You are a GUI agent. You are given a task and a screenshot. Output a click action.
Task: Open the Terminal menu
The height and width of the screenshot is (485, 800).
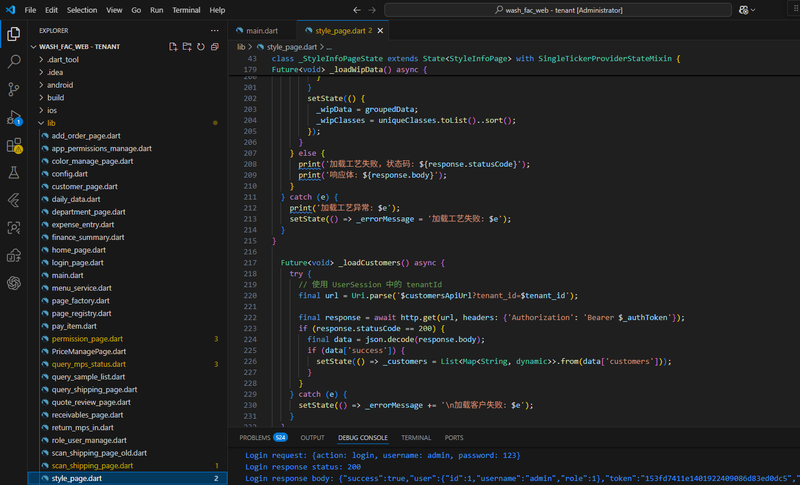pyautogui.click(x=186, y=10)
